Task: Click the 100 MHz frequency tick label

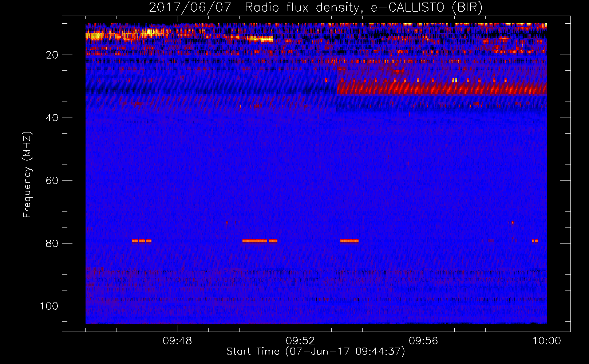Action: coord(49,306)
